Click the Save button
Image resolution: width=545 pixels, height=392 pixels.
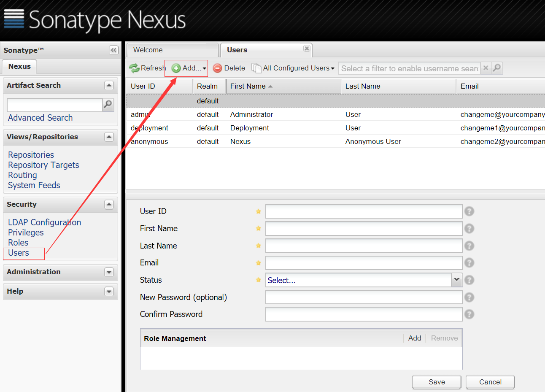(x=437, y=382)
